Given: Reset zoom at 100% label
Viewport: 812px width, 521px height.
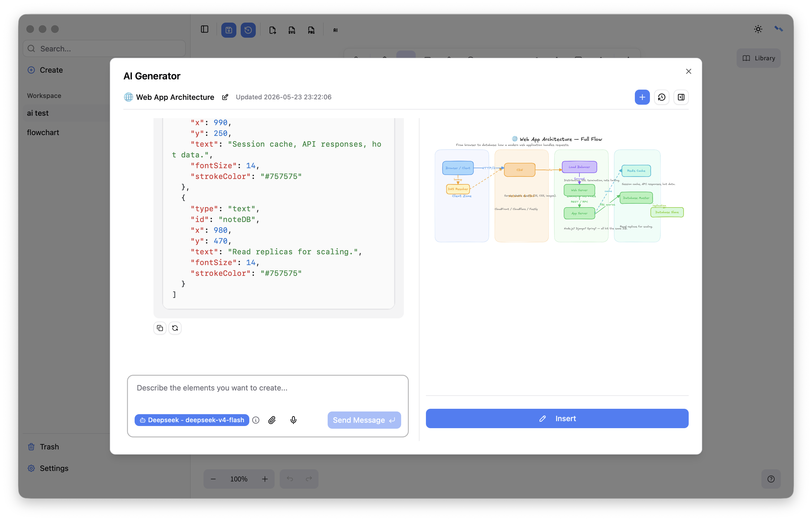Looking at the screenshot, I should pos(239,479).
